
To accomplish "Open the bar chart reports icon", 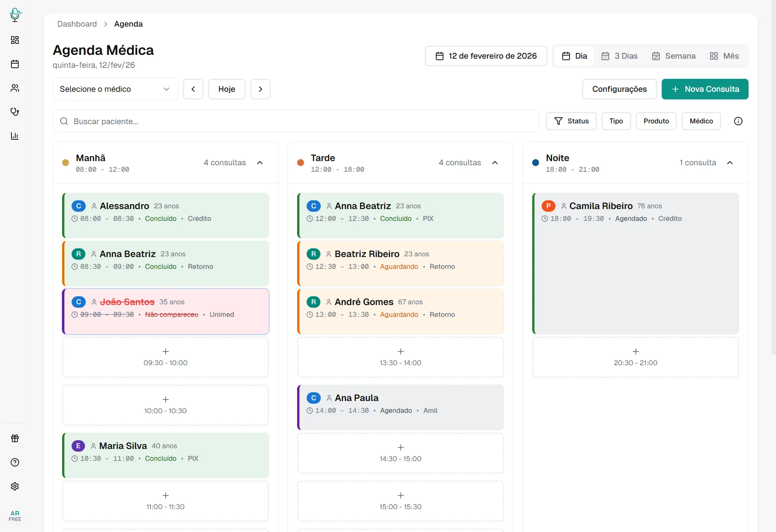I will [x=15, y=136].
